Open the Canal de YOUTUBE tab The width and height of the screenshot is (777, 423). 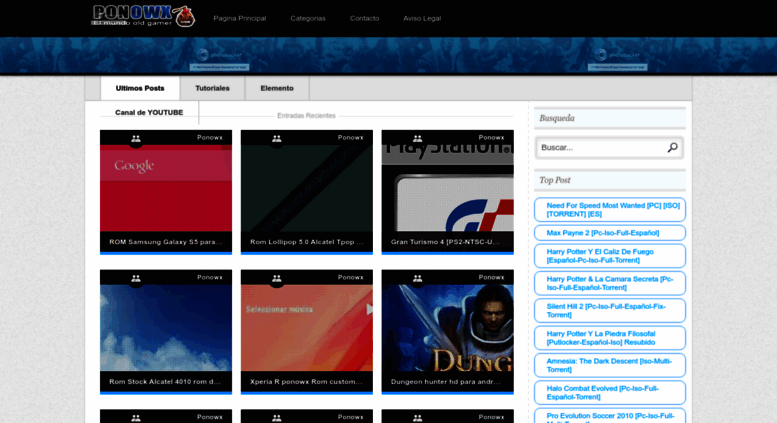[x=149, y=112]
